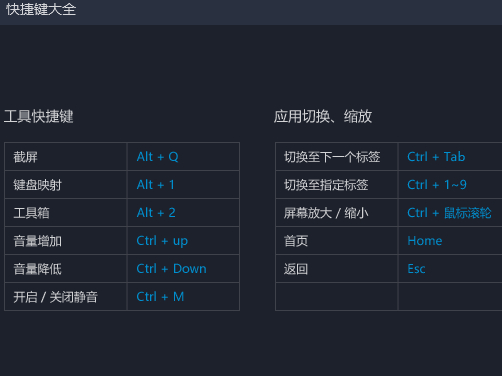502x376 pixels.
Task: Click the 开启 / 关闭静音 entry
Action: pyautogui.click(x=55, y=297)
